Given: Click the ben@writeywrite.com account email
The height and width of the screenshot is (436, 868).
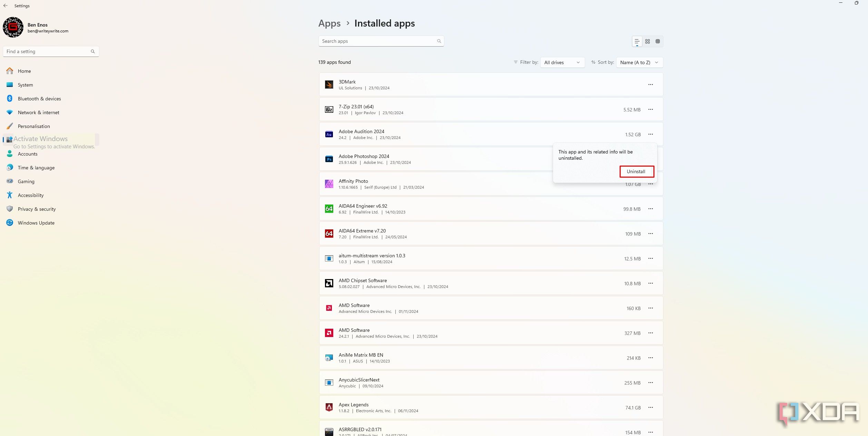Looking at the screenshot, I should 48,31.
